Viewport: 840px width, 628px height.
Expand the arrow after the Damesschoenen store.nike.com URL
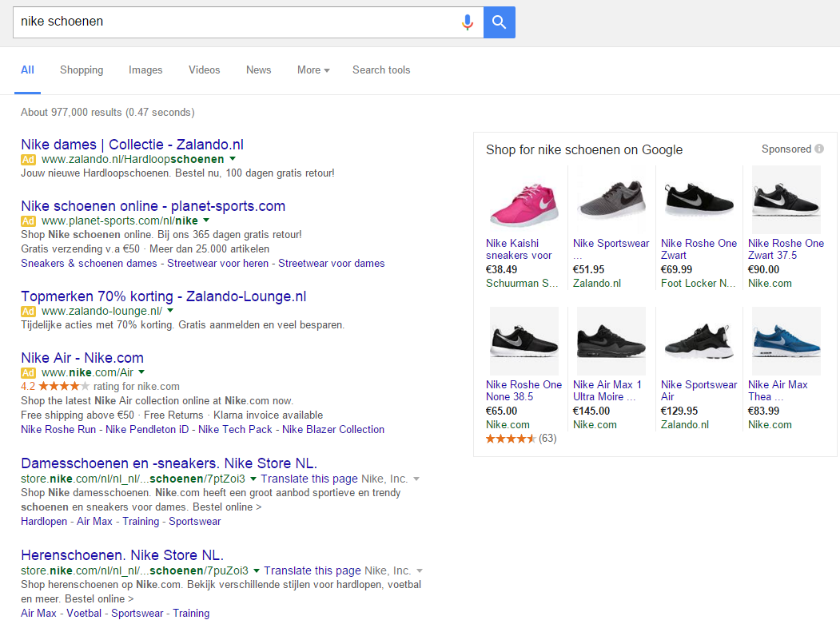coord(253,479)
